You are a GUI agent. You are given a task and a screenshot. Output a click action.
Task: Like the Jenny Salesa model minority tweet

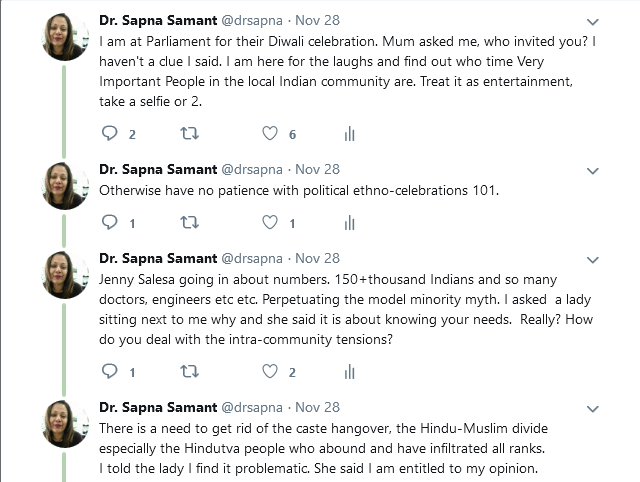coord(269,372)
